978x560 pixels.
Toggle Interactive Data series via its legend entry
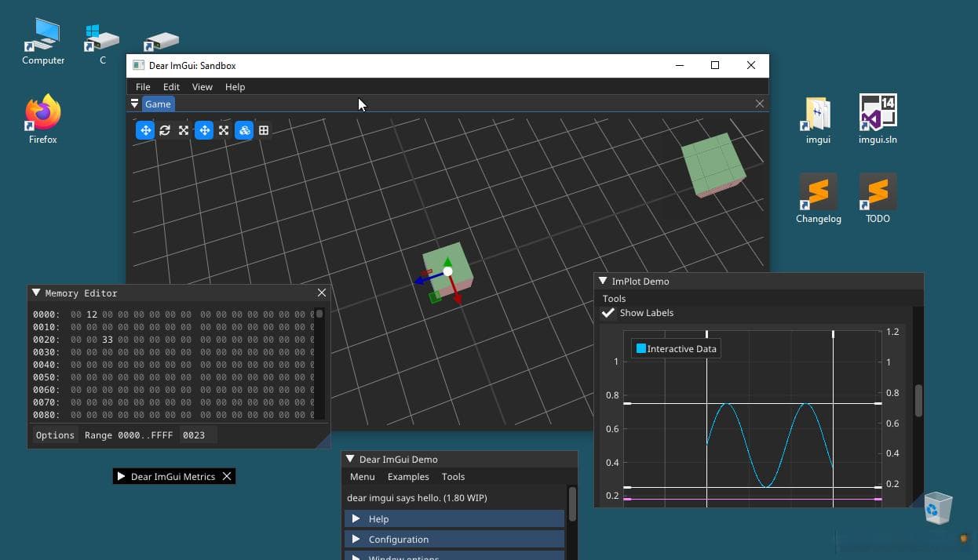coord(676,348)
